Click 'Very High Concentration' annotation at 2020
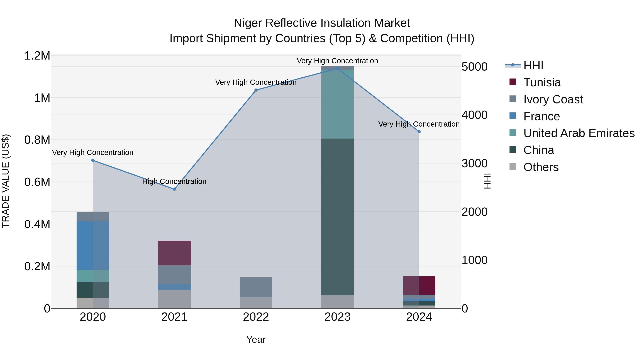The height and width of the screenshot is (362, 644). pyautogui.click(x=93, y=152)
